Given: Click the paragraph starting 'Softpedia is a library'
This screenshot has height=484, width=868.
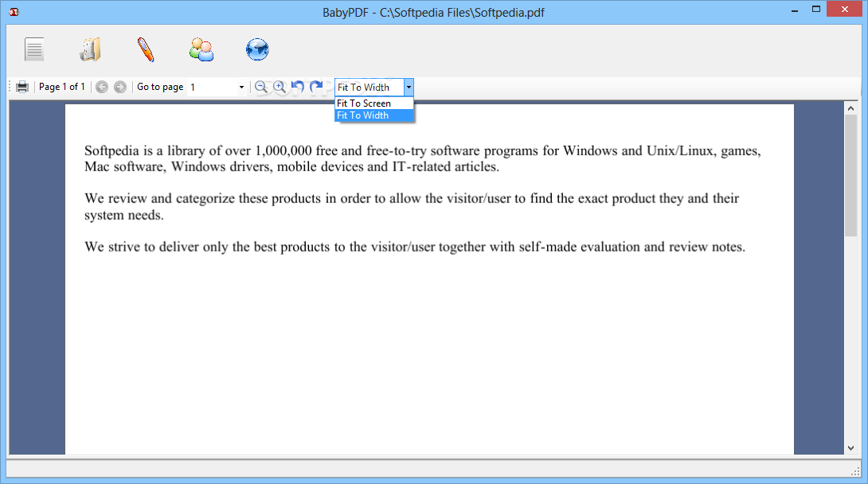Looking at the screenshot, I should click(423, 158).
